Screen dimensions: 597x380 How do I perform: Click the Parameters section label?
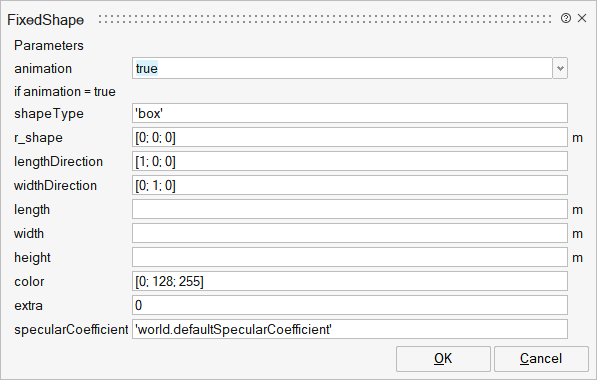49,45
